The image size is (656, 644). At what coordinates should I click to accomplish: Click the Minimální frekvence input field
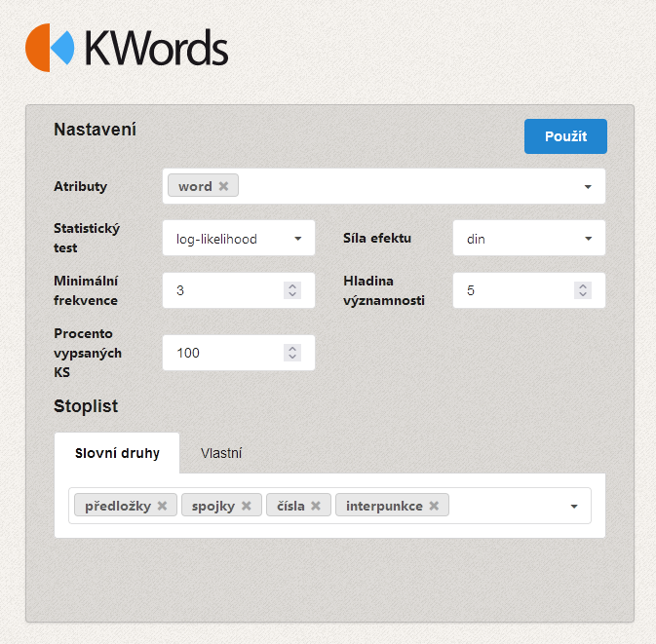click(239, 290)
